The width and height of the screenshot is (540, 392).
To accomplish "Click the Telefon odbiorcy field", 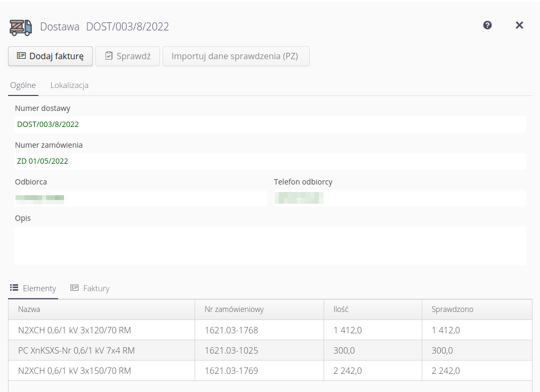I will click(x=399, y=198).
